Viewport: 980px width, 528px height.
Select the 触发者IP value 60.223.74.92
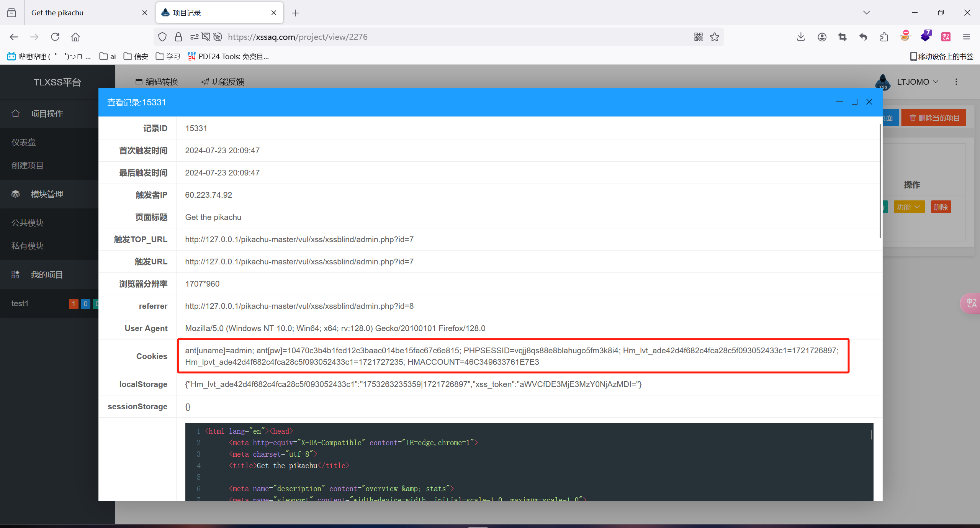[x=208, y=195]
